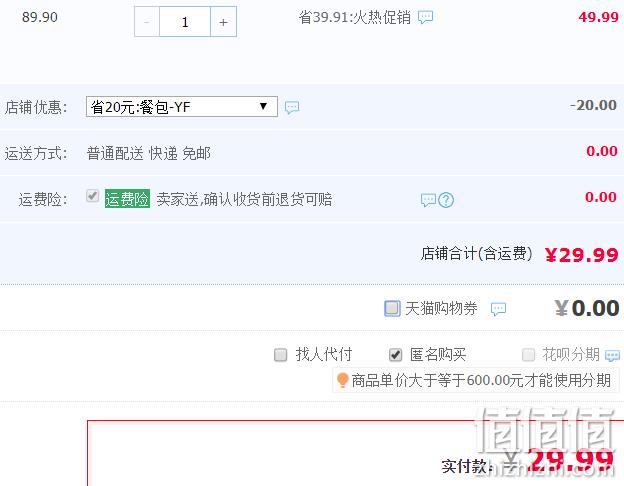The width and height of the screenshot is (624, 486).
Task: Enable the 天猫购物券 checkbox
Action: point(392,308)
